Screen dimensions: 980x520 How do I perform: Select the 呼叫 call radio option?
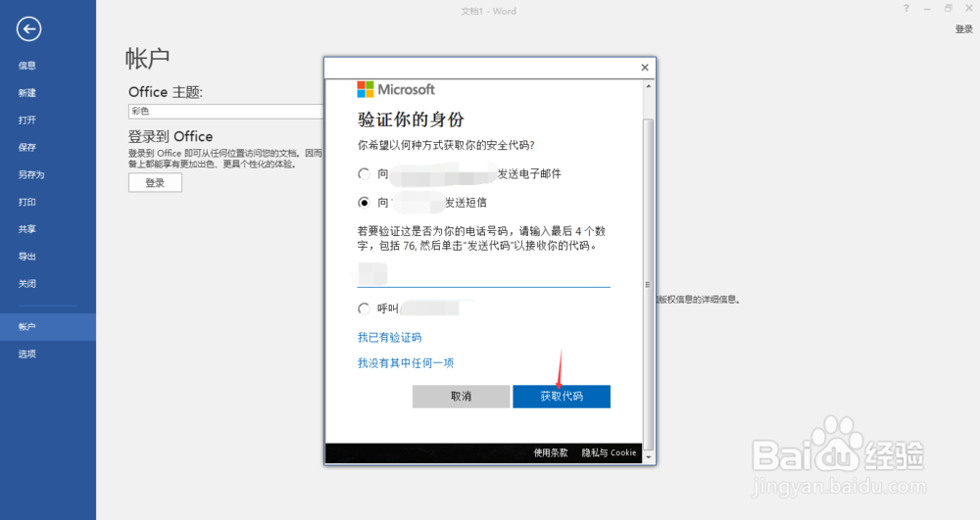click(364, 308)
